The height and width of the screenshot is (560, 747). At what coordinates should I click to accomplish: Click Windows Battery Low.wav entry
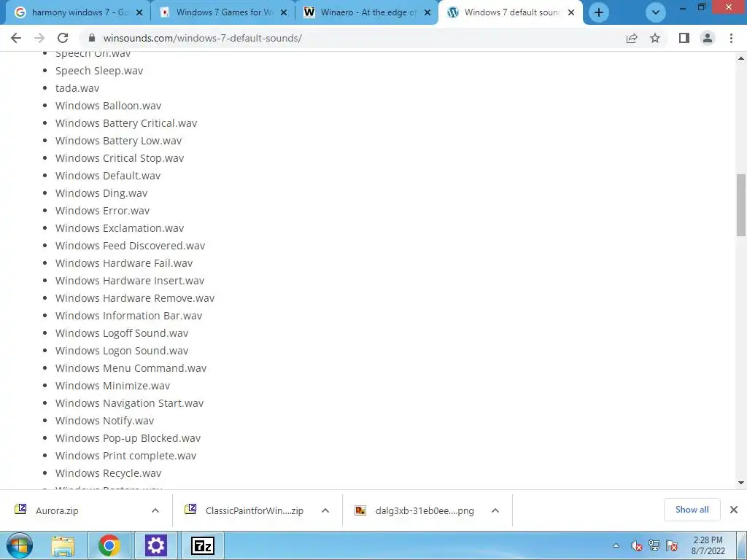(x=119, y=141)
